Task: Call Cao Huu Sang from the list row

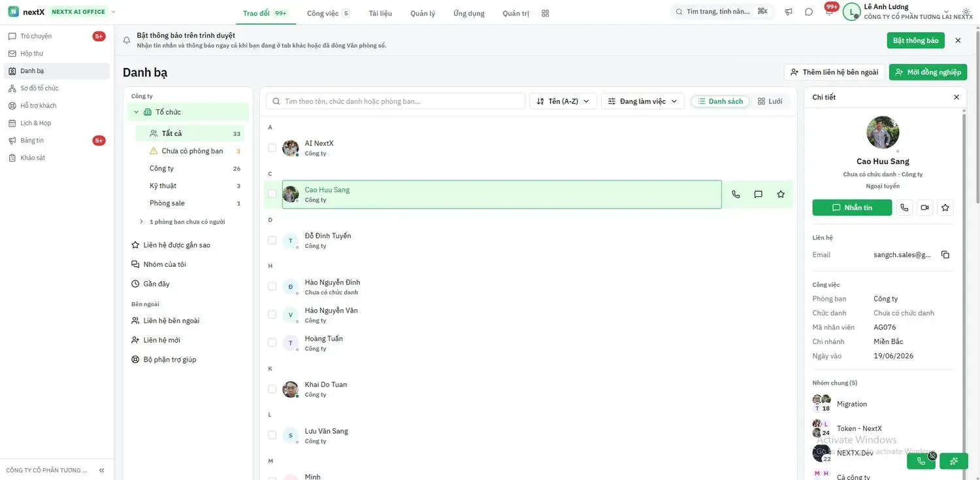Action: coord(736,194)
